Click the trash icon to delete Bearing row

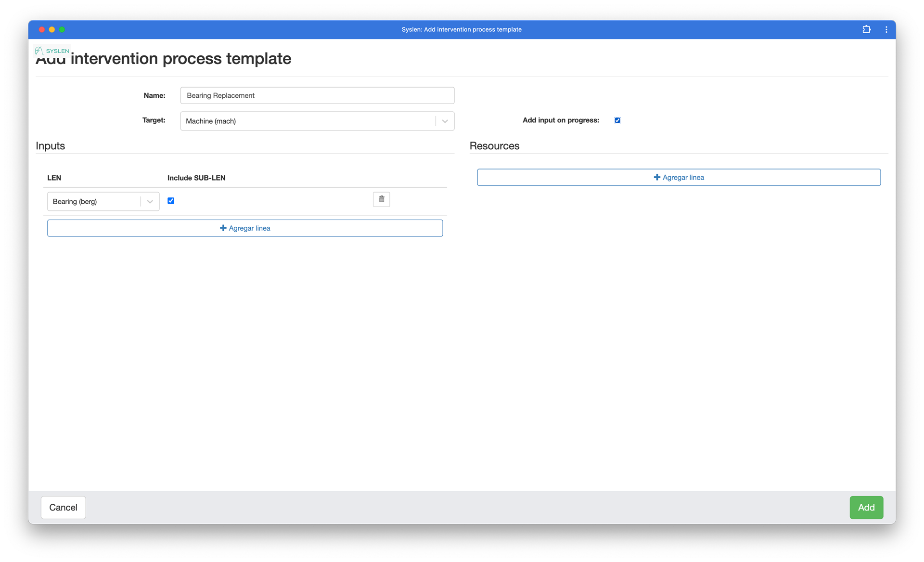[381, 199]
